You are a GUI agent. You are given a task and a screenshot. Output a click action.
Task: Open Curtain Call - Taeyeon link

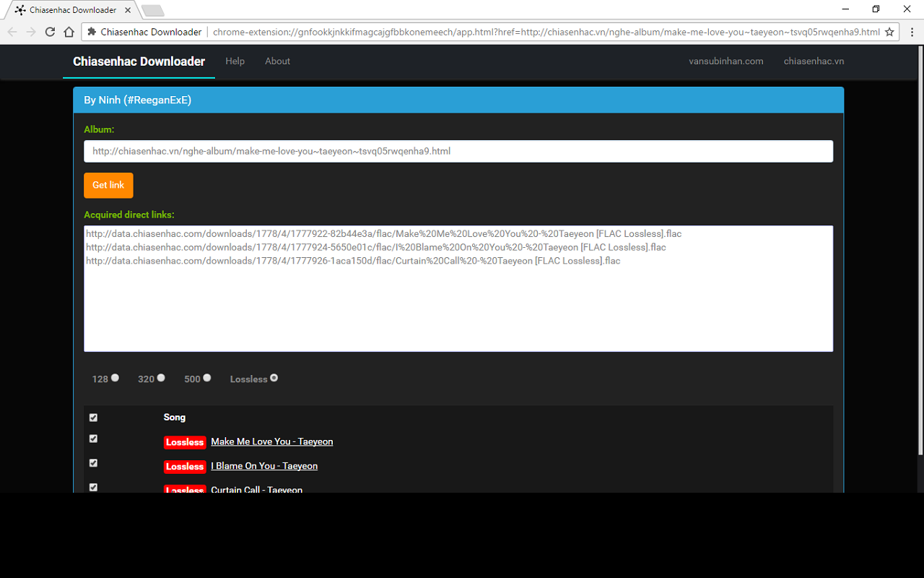[x=256, y=489]
